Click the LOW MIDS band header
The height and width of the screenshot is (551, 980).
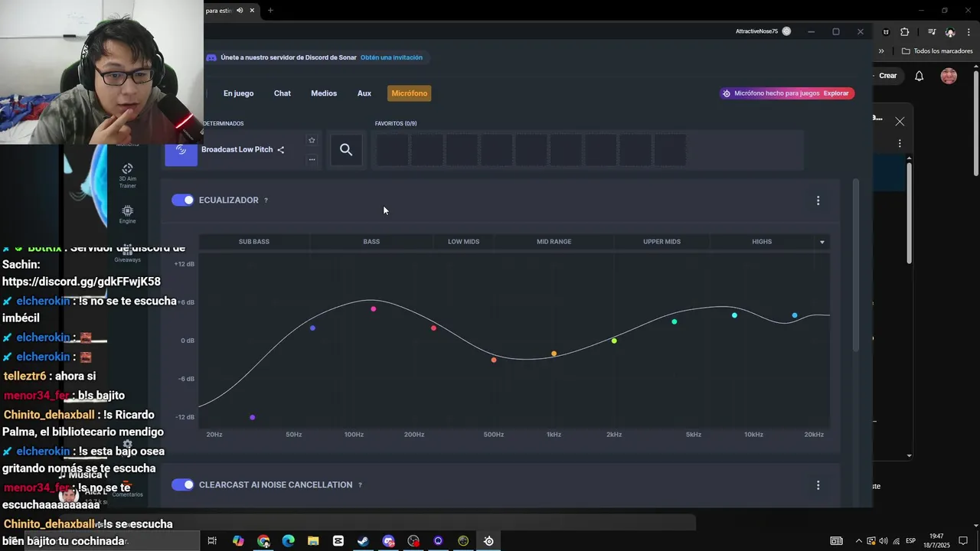pos(463,242)
